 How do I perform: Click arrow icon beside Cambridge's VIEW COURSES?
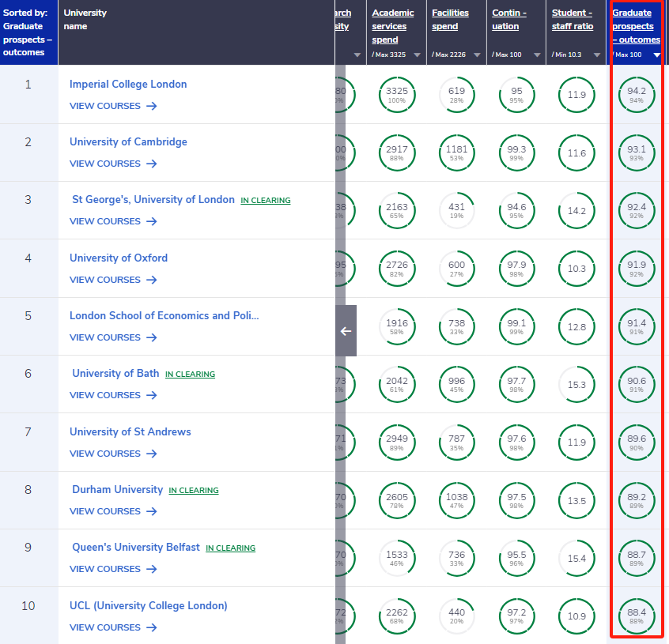point(152,164)
